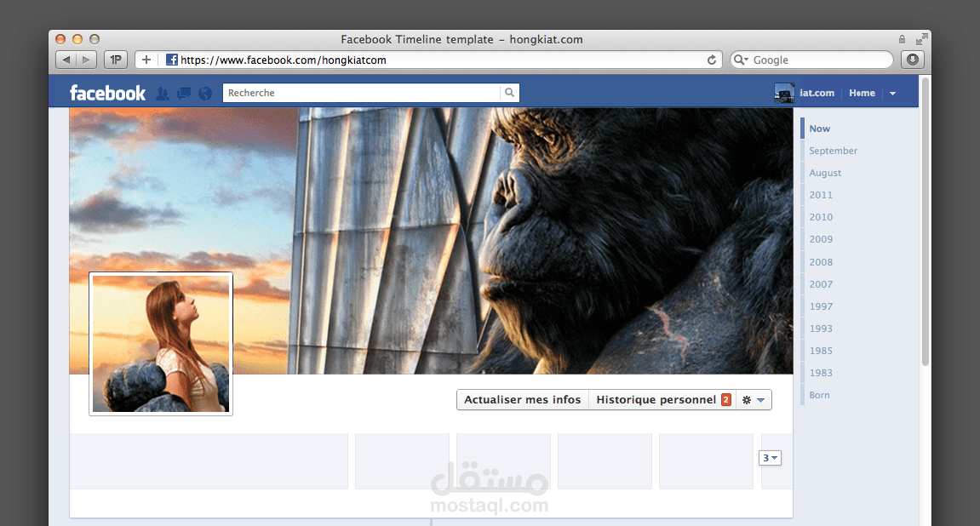The height and width of the screenshot is (526, 980).
Task: Click the gorilla cover photo
Action: tap(431, 241)
